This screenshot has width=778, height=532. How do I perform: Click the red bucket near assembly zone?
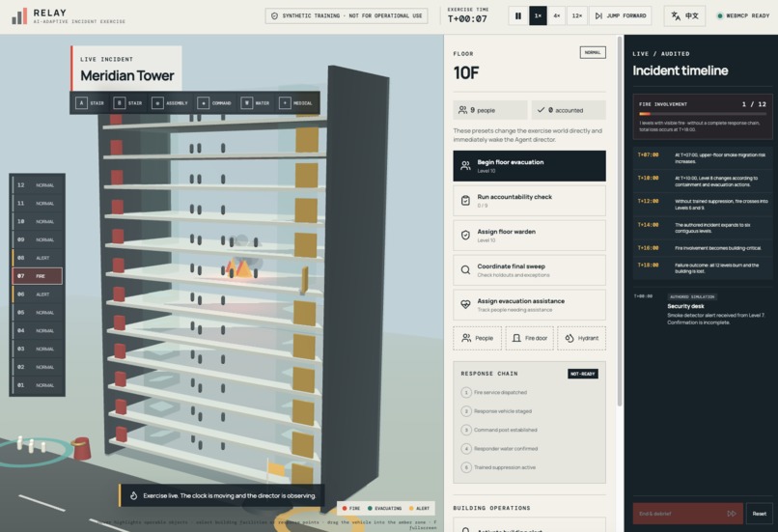[82, 448]
